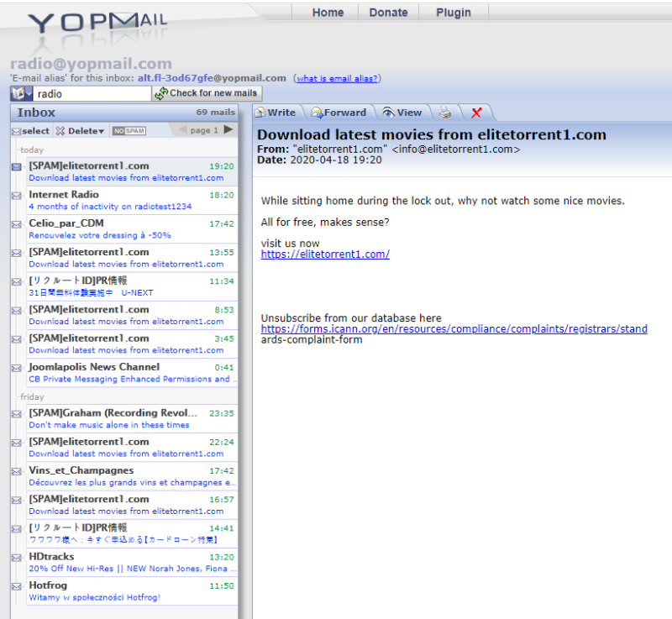Click envelope icon beside 14:41 PR情報 mail

click(x=17, y=528)
